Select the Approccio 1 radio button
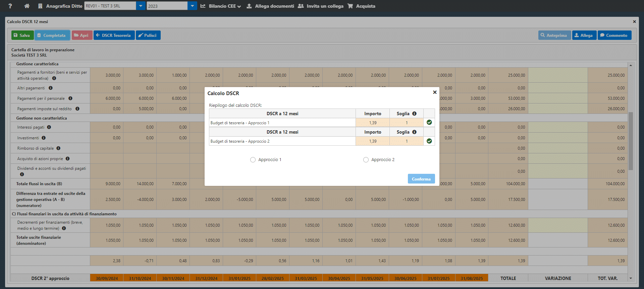 (x=253, y=160)
